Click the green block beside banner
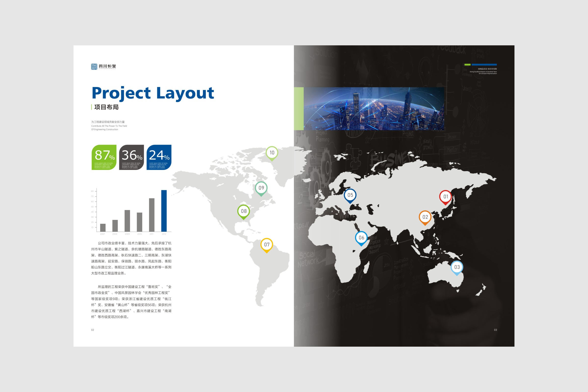This screenshot has width=588, height=392. [299, 109]
